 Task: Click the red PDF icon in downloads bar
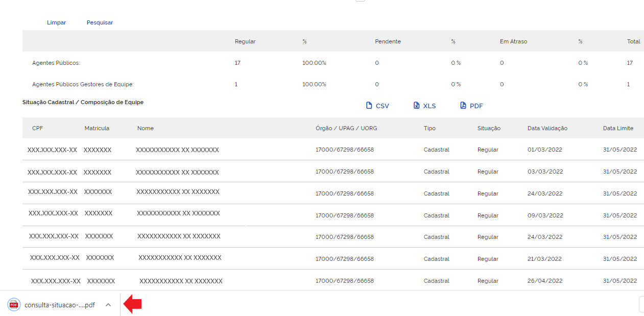[x=14, y=305]
